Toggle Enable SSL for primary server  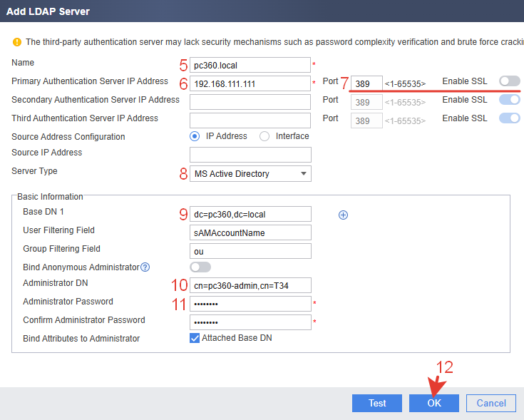509,81
